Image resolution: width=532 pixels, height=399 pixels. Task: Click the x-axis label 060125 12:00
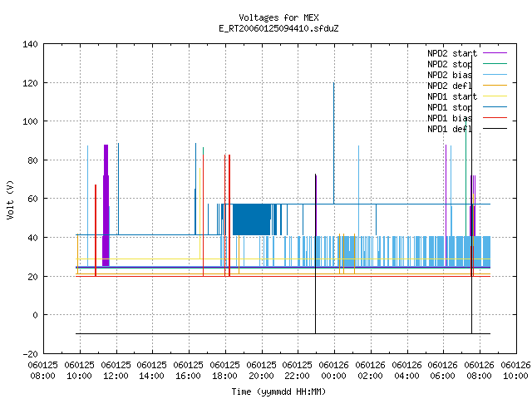(x=116, y=371)
